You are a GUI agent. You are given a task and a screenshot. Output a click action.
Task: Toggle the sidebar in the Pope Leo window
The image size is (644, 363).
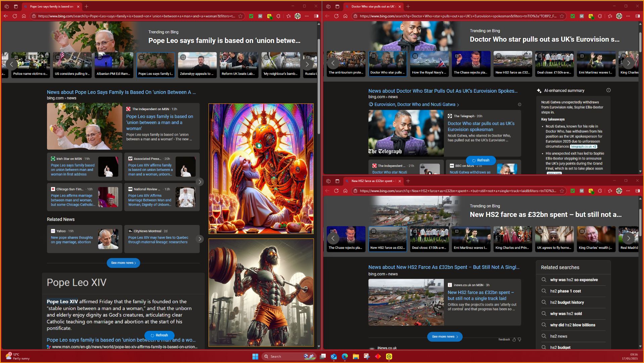[x=316, y=16]
